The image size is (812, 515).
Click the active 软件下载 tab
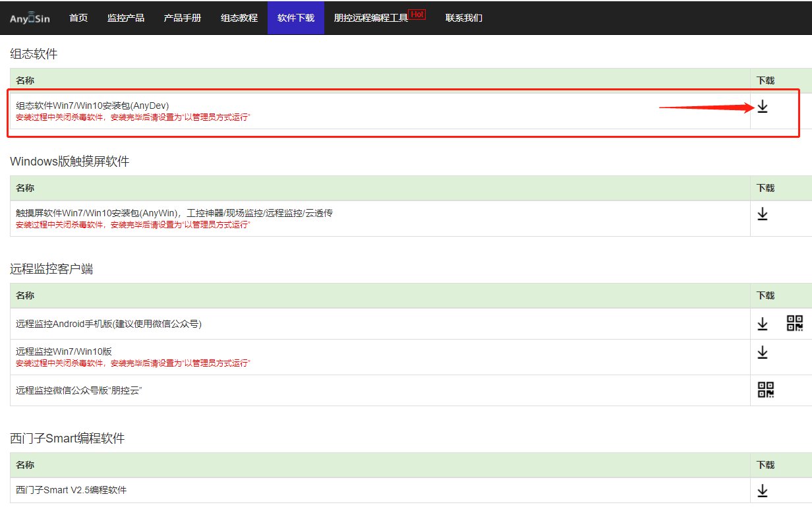[x=296, y=18]
